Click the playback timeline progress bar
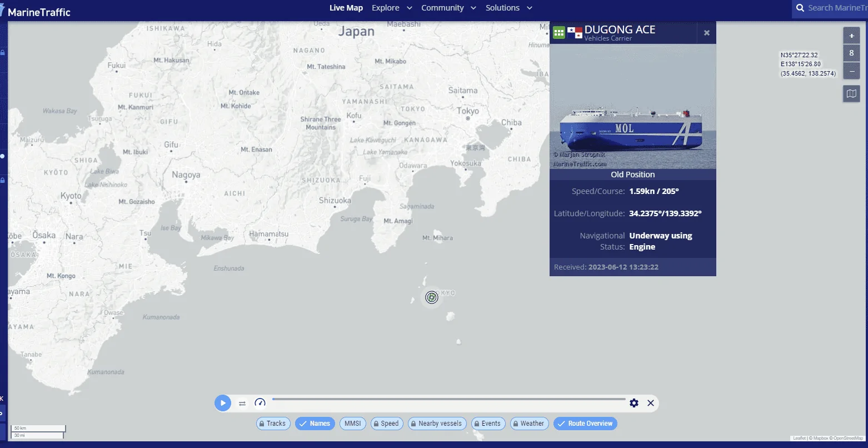The height and width of the screenshot is (448, 868). (449, 399)
